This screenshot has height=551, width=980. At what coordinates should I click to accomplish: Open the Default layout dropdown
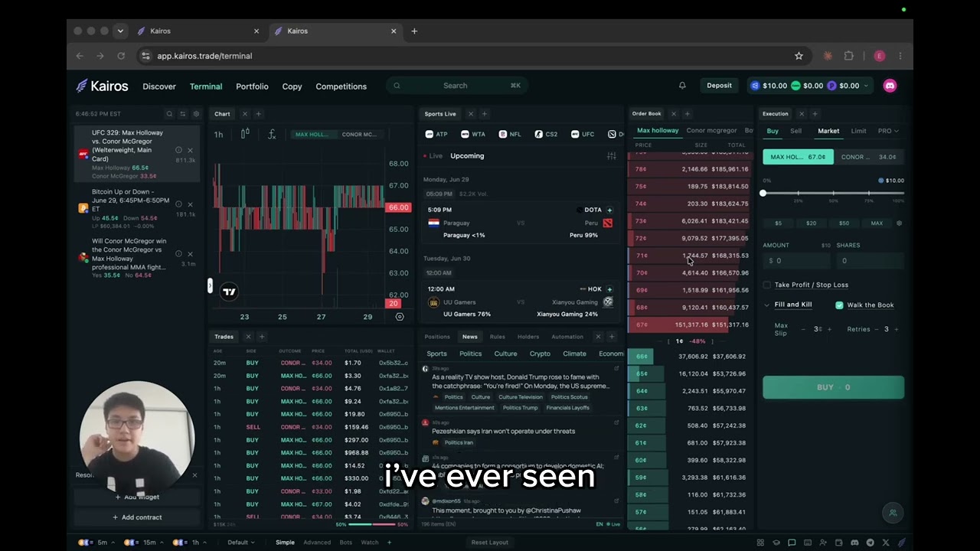tap(241, 543)
